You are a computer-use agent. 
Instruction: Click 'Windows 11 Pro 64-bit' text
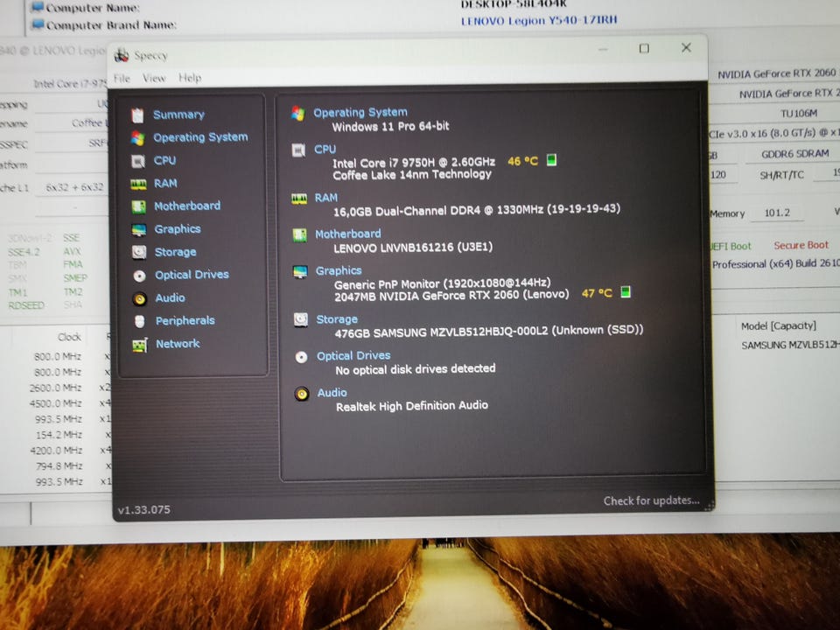[x=390, y=126]
